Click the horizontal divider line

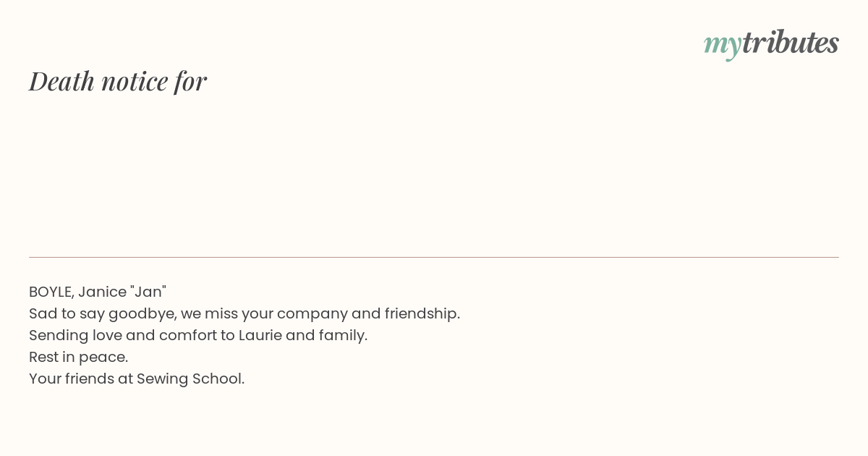click(x=434, y=257)
